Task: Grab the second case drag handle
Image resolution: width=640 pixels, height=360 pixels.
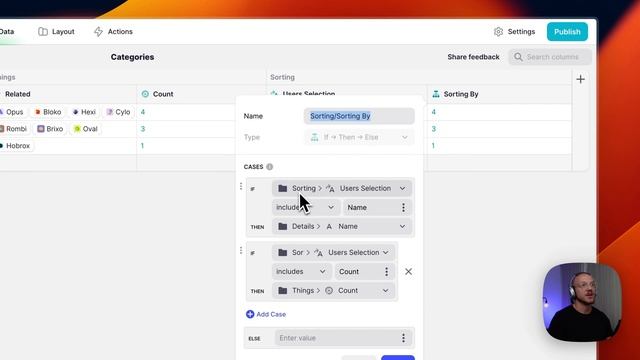Action: (x=241, y=250)
